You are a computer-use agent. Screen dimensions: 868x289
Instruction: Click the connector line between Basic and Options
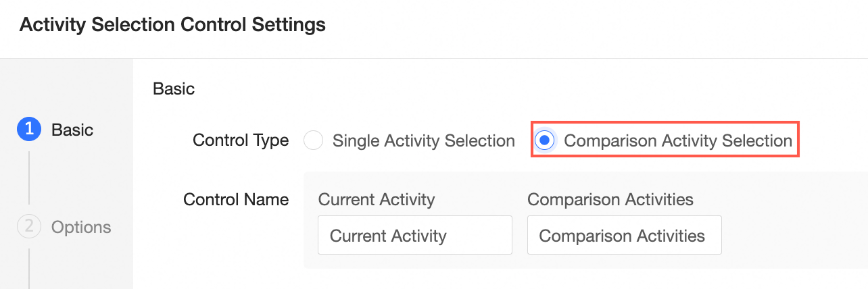coord(29,178)
